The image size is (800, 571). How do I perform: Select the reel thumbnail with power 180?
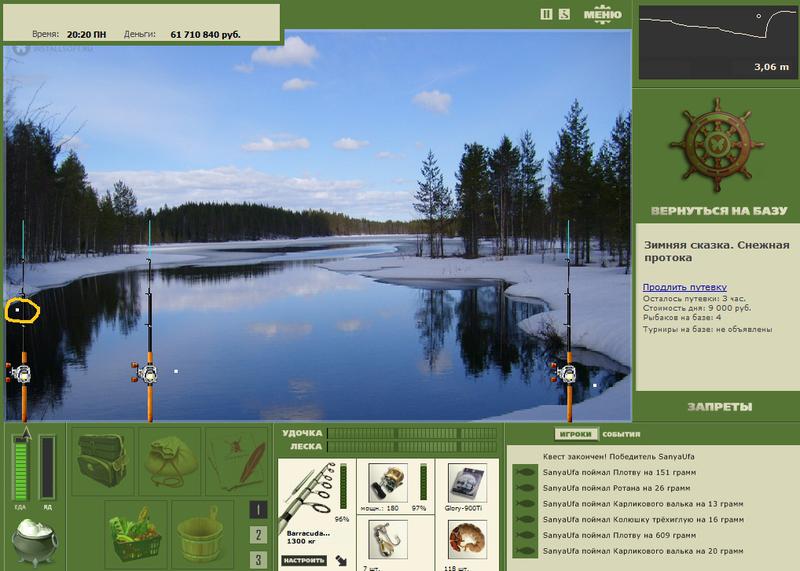(x=388, y=483)
